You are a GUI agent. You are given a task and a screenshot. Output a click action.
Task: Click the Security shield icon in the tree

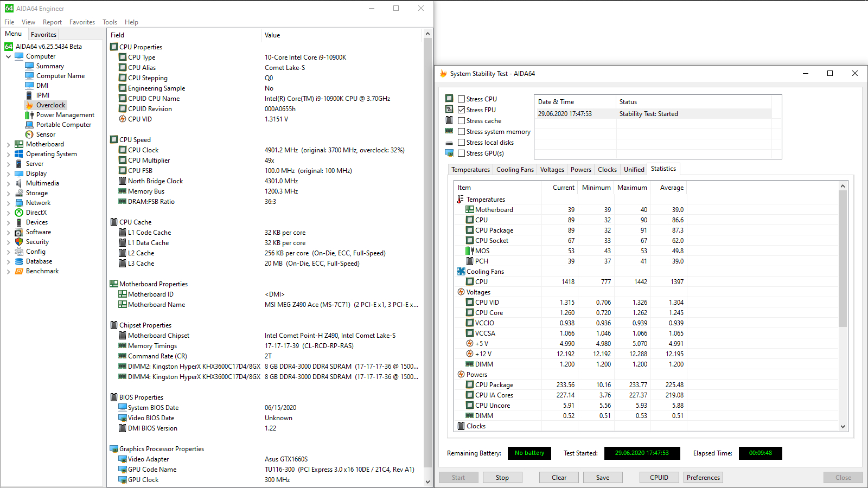click(x=19, y=242)
